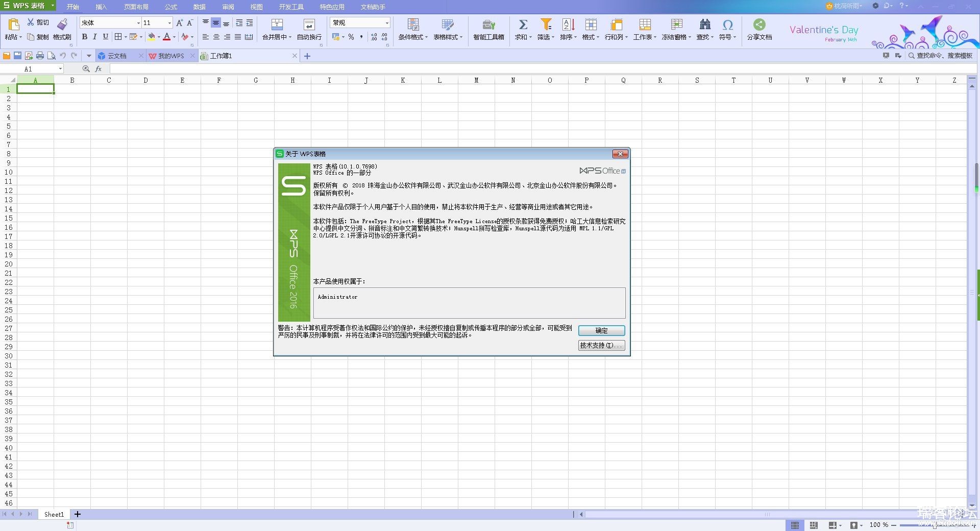Click the Print Preview icon in quick toolbar

[51, 56]
